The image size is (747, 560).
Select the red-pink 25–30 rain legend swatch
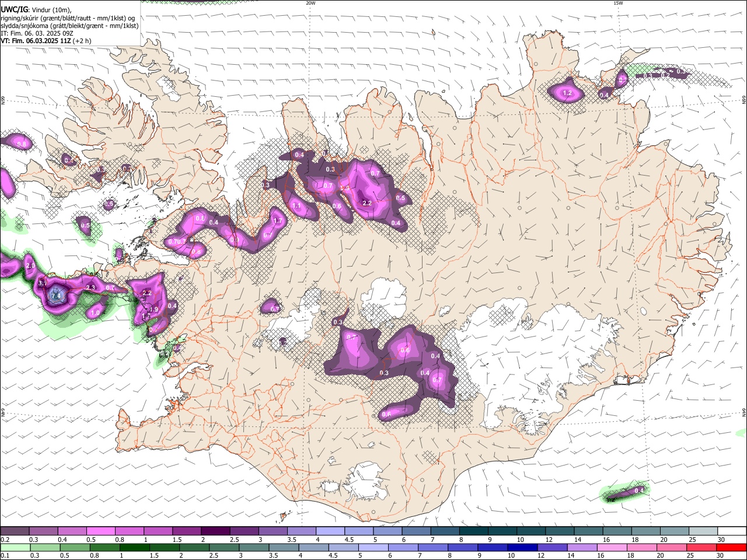click(702, 547)
